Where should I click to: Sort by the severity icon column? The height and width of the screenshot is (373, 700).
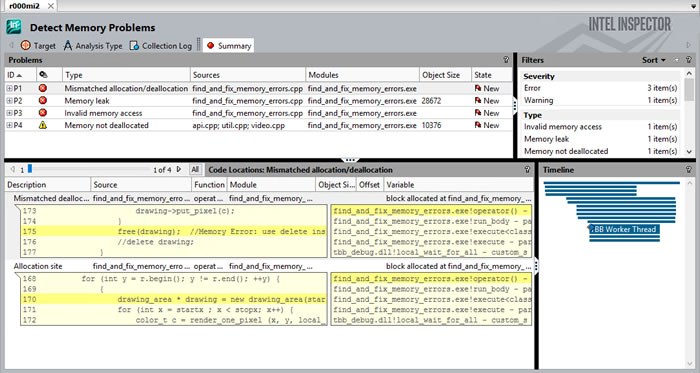coord(49,75)
